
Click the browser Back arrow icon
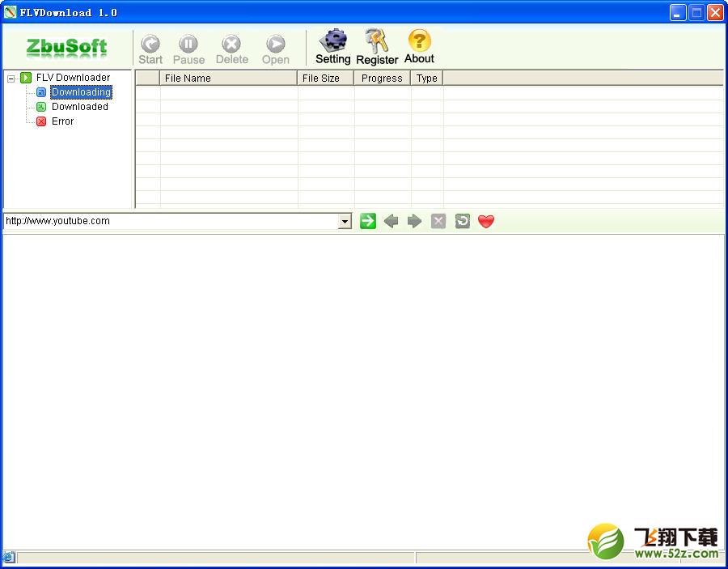point(391,221)
